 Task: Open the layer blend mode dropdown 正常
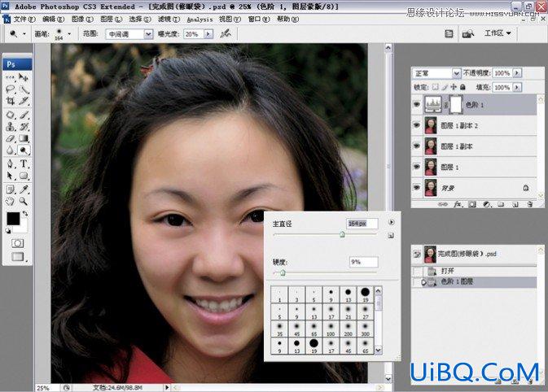coord(436,73)
